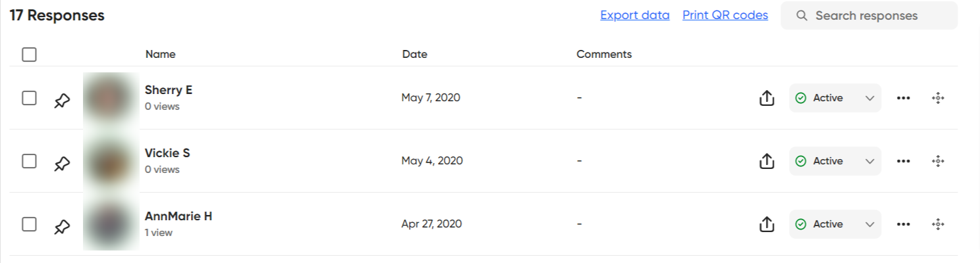Expand Active status dropdown for Sherry E
The height and width of the screenshot is (263, 980).
tap(835, 98)
